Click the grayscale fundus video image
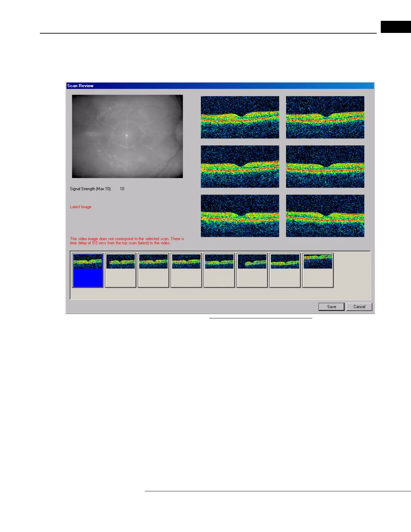 point(127,136)
